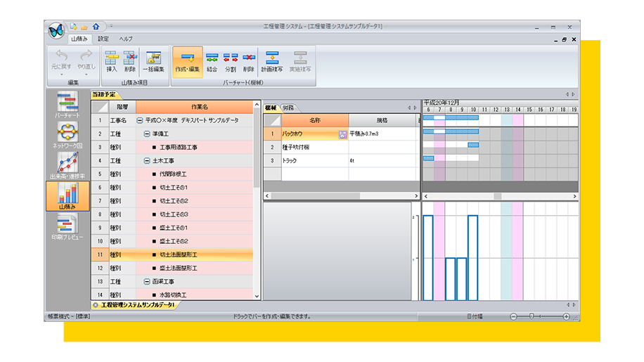644x362 pixels.
Task: Select the 作成・編集 bar tool
Action: pos(187,62)
